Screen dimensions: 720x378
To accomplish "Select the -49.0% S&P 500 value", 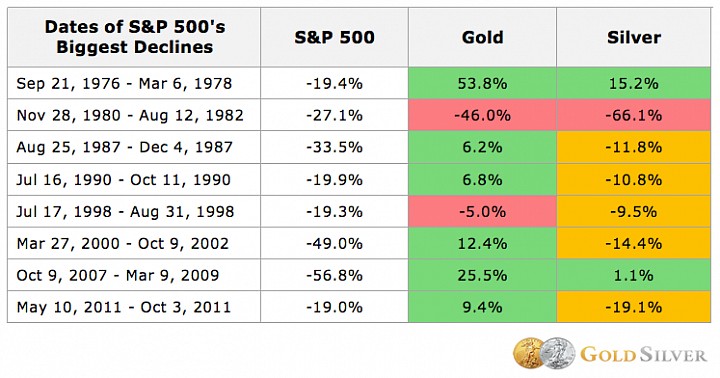I will [x=334, y=243].
